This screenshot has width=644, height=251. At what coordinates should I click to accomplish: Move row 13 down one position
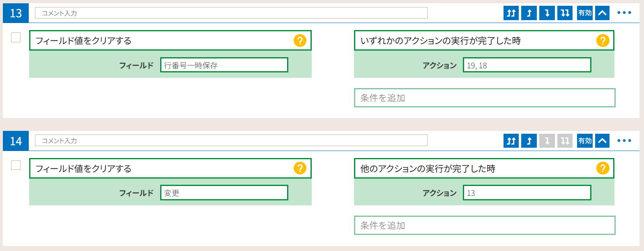(x=547, y=13)
